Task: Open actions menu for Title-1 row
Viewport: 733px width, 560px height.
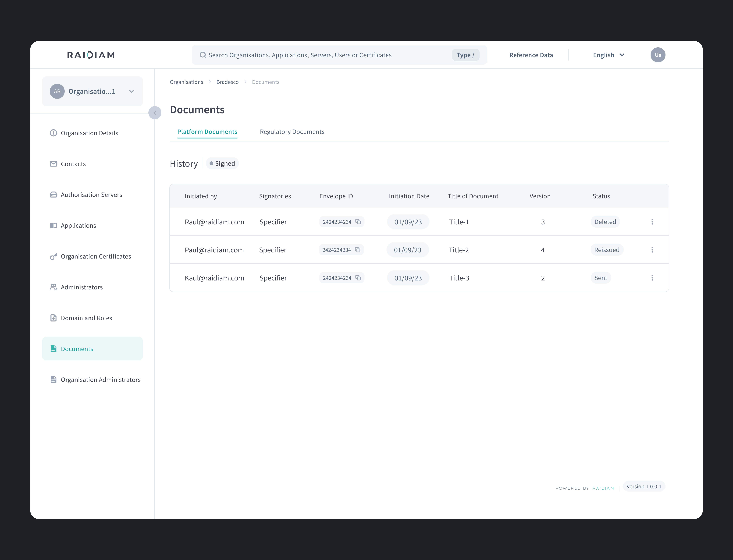Action: pos(652,222)
